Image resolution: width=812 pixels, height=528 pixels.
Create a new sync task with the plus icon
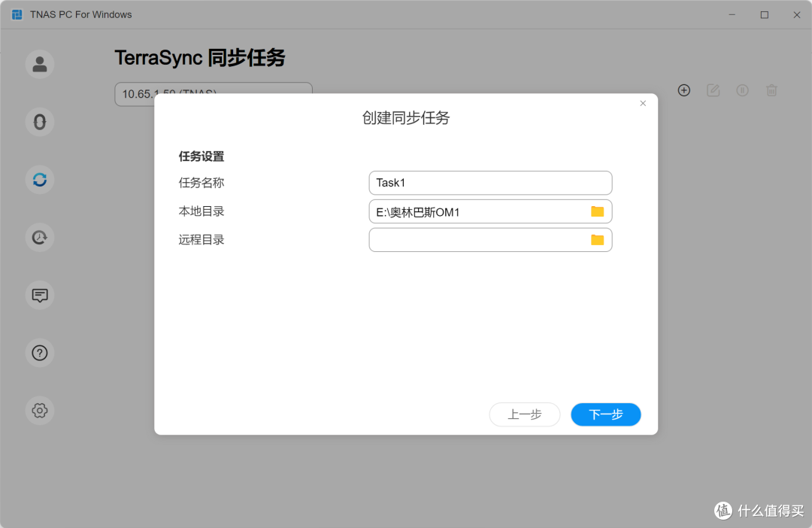(x=683, y=90)
